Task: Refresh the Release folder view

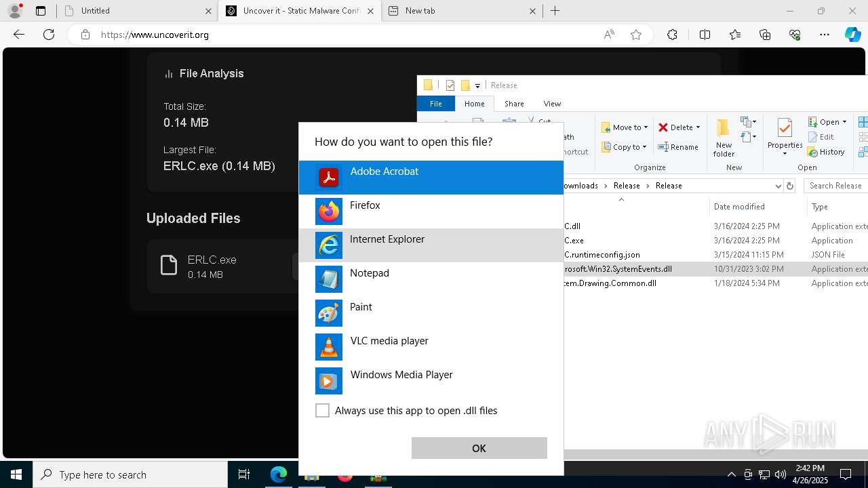Action: (790, 186)
